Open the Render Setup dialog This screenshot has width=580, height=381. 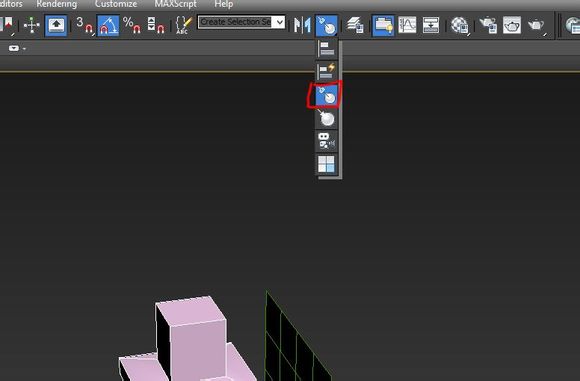(488, 25)
